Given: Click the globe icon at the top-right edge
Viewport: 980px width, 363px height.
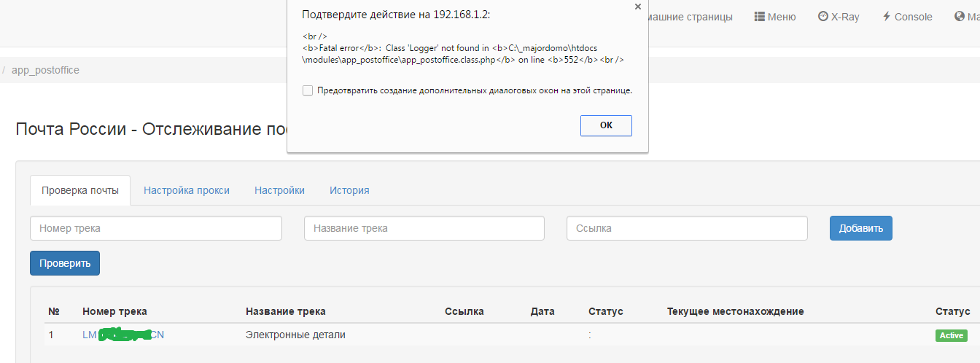Looking at the screenshot, I should (960, 17).
